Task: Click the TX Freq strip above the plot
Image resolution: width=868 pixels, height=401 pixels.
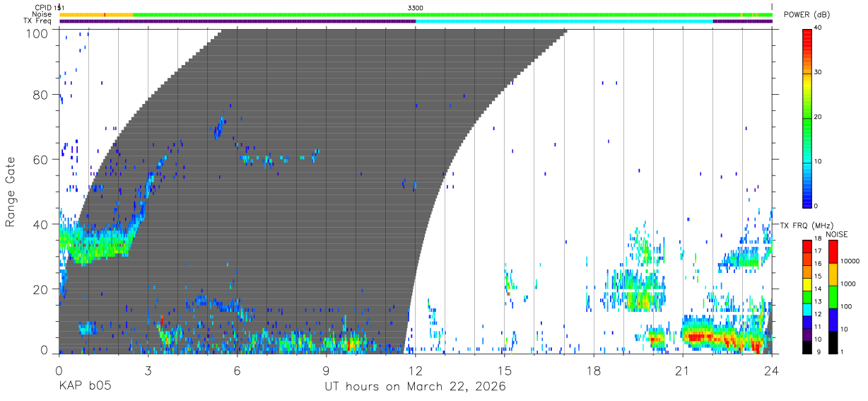Action: tap(416, 21)
